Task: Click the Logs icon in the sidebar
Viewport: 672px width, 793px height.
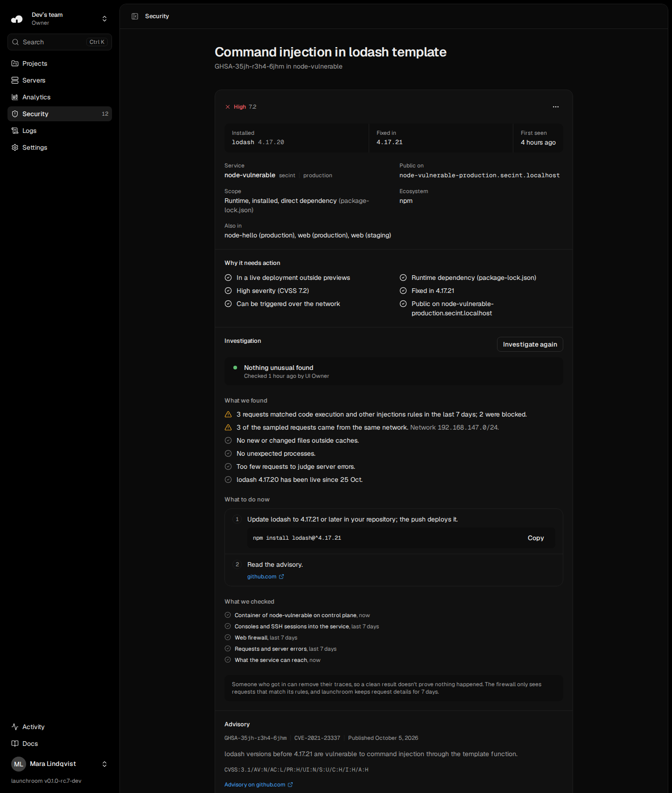Action: point(15,131)
